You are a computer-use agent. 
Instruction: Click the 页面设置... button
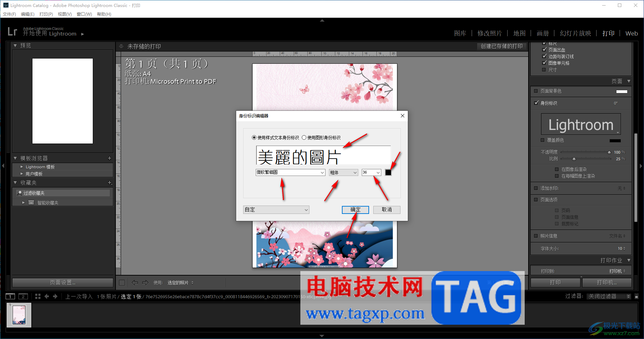click(63, 283)
